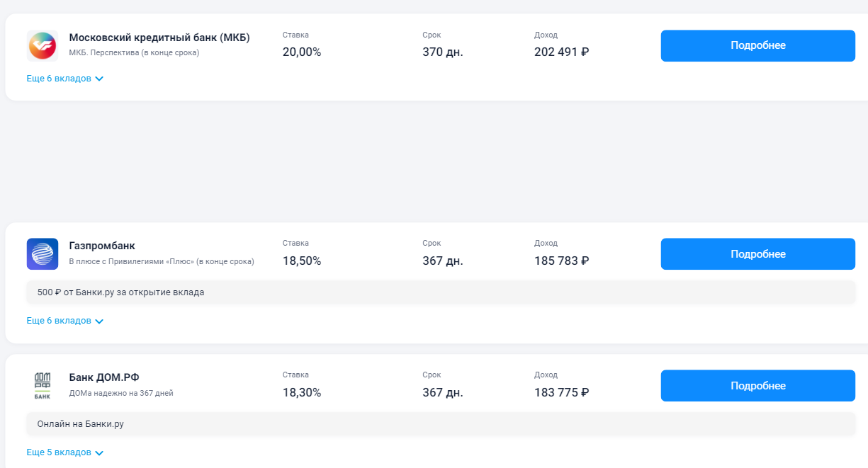Image resolution: width=868 pixels, height=468 pixels.
Task: Click the 185 783 ₽ income value
Action: click(x=562, y=261)
